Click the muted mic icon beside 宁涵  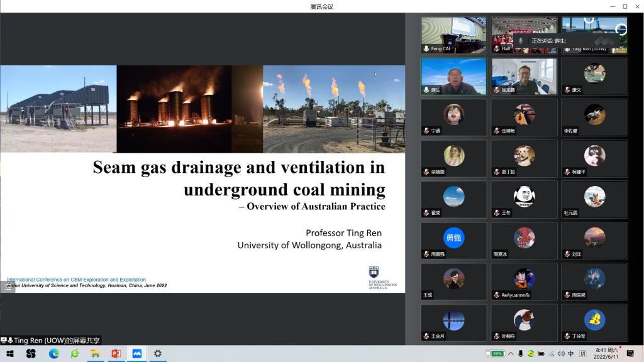click(426, 131)
